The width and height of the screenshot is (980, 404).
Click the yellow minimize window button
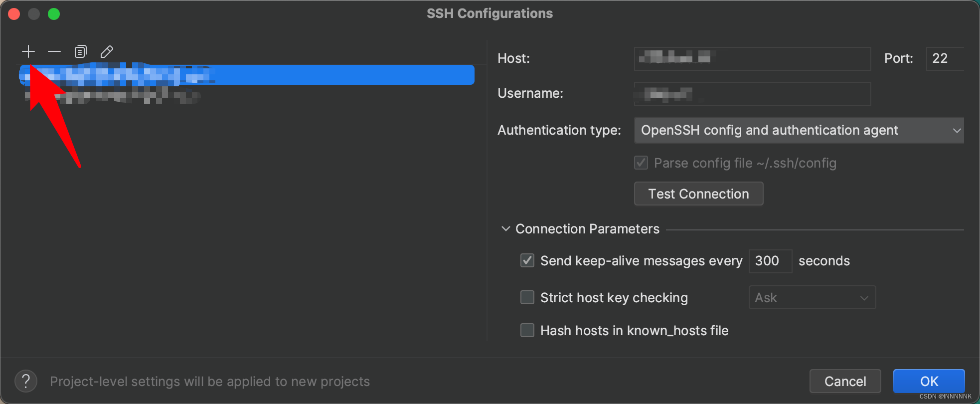[34, 14]
